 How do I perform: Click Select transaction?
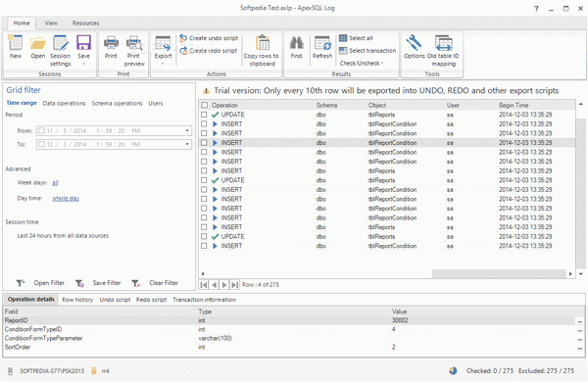pos(367,51)
